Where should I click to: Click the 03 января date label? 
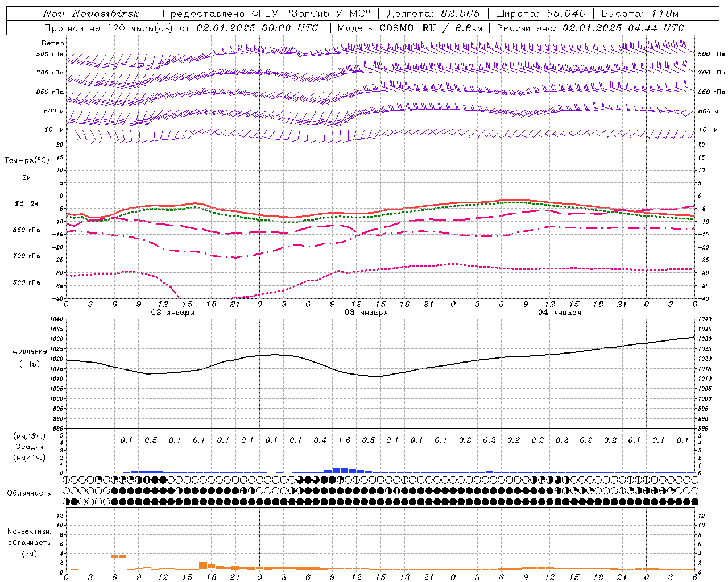pyautogui.click(x=366, y=312)
